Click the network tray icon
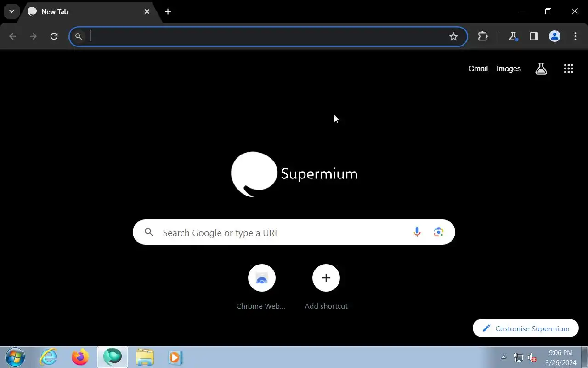The image size is (588, 368). (x=518, y=357)
